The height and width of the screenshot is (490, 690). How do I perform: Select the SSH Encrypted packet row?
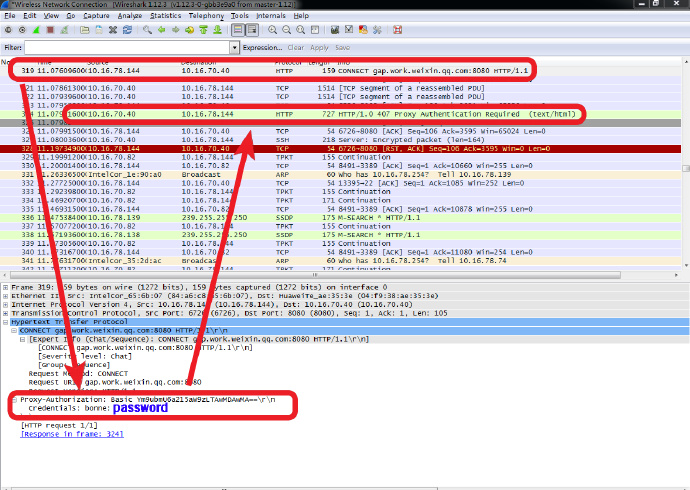click(x=341, y=140)
